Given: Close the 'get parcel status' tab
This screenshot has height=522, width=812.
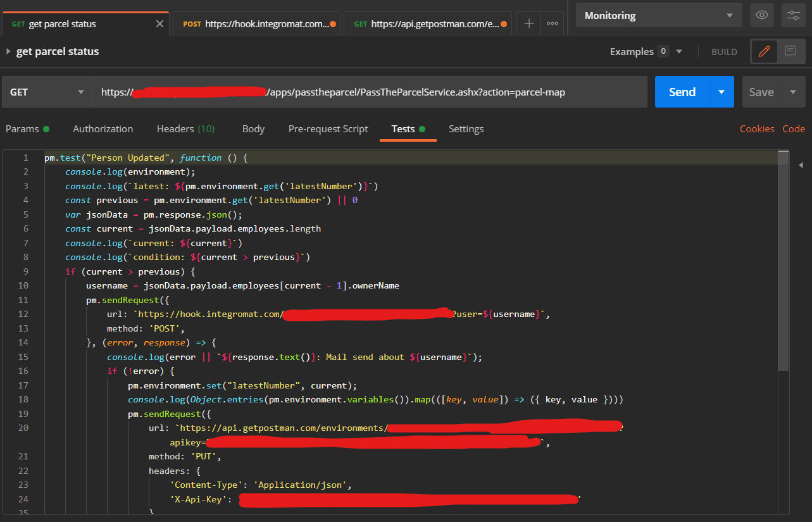Looking at the screenshot, I should pyautogui.click(x=159, y=24).
